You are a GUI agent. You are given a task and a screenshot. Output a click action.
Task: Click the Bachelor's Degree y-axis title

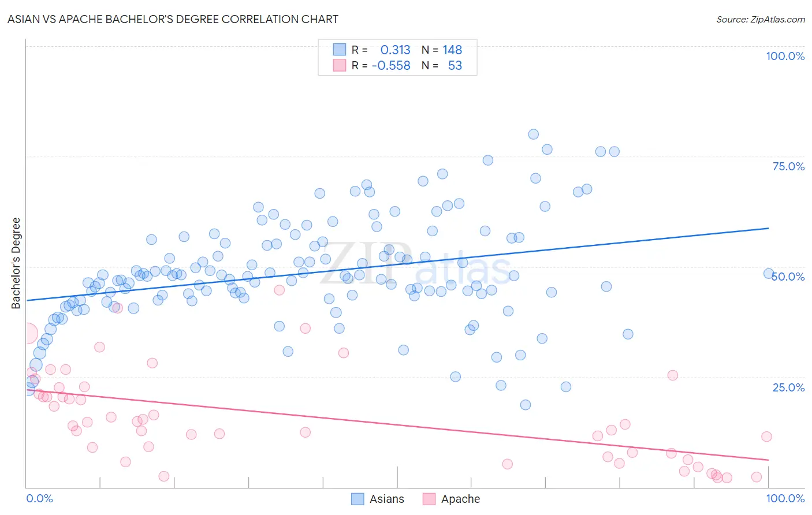pyautogui.click(x=16, y=263)
